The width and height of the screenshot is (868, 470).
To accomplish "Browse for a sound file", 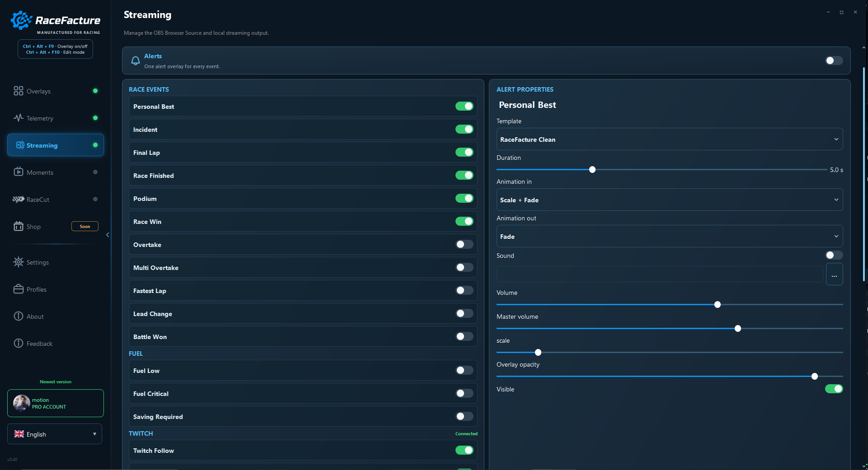I will (x=834, y=274).
